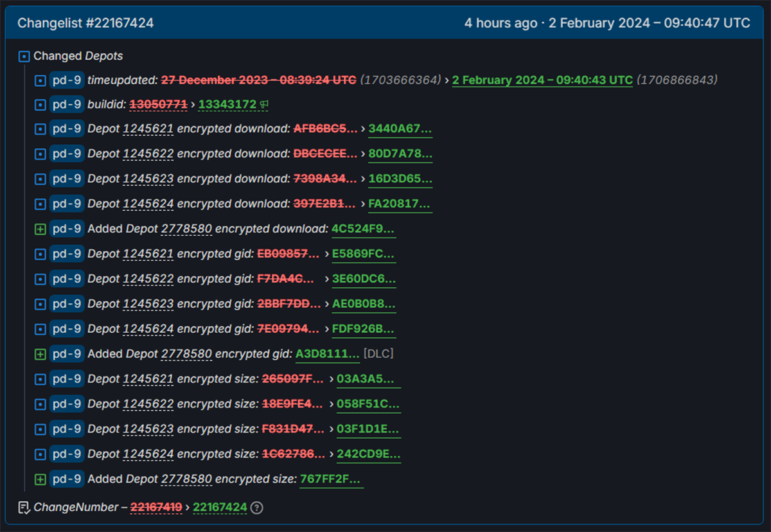Click the modified icon beside the buildid row
Screen dimensions: 771x532
[40, 104]
